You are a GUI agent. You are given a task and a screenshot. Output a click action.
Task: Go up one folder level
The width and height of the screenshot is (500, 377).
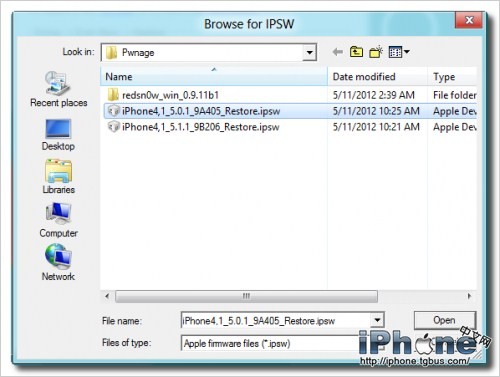[x=356, y=52]
